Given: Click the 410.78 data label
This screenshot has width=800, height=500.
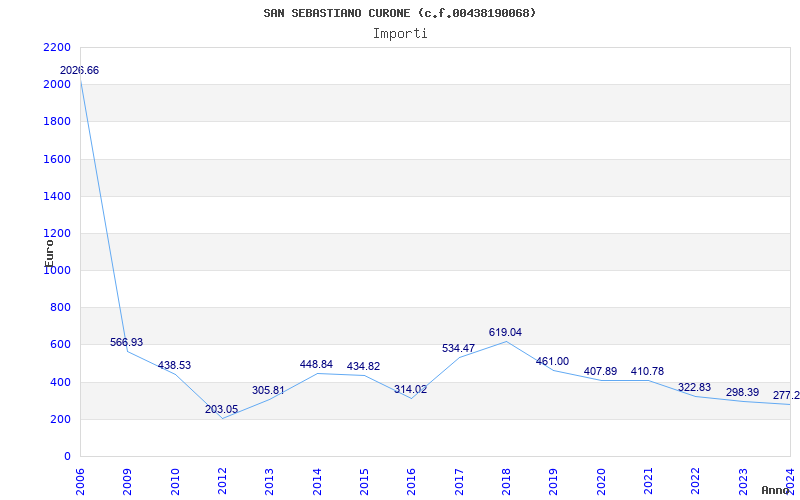Looking at the screenshot, I should [x=647, y=371].
